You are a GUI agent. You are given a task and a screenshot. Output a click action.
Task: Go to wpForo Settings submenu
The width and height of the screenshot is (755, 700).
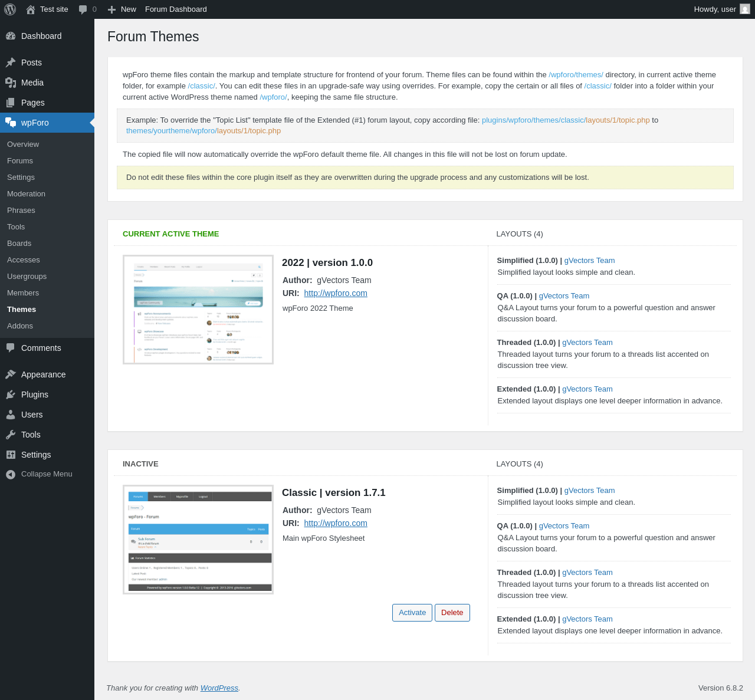pos(21,178)
